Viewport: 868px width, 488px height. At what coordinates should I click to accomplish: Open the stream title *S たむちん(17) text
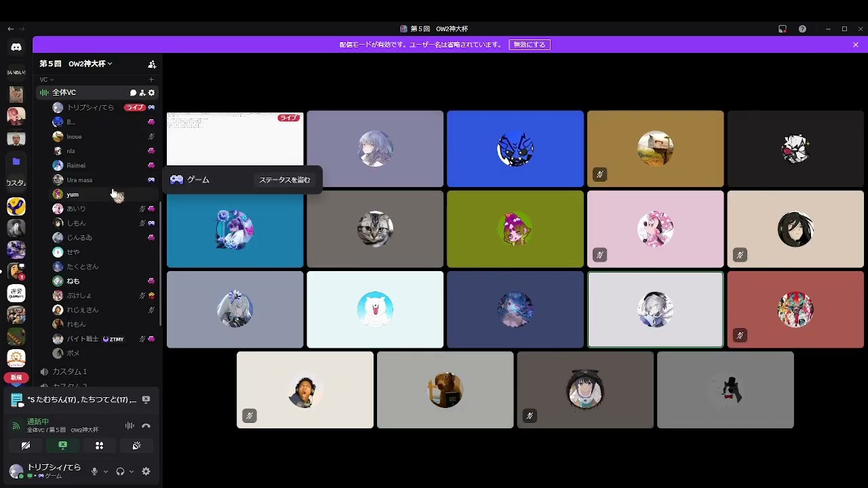[x=82, y=400]
